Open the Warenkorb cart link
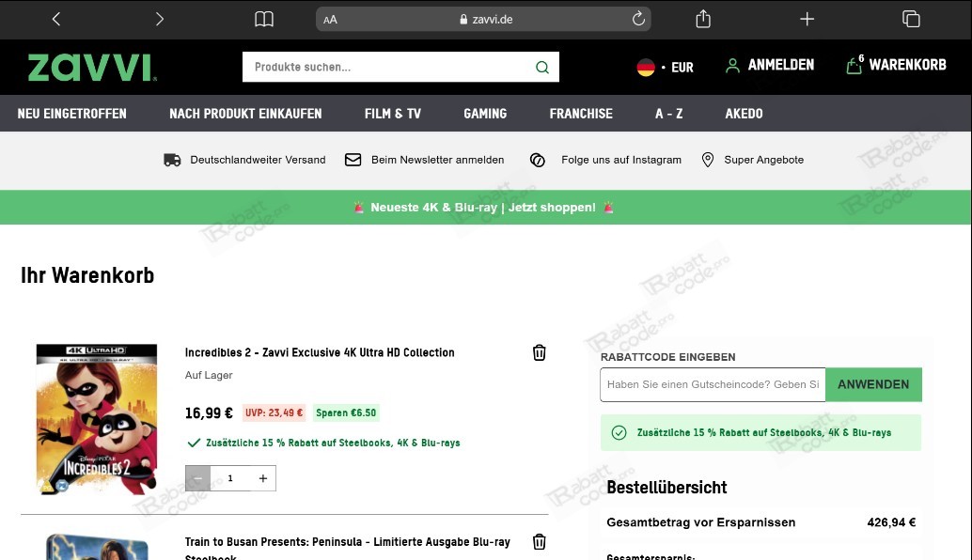Screen dimensions: 972x560 click(x=897, y=65)
